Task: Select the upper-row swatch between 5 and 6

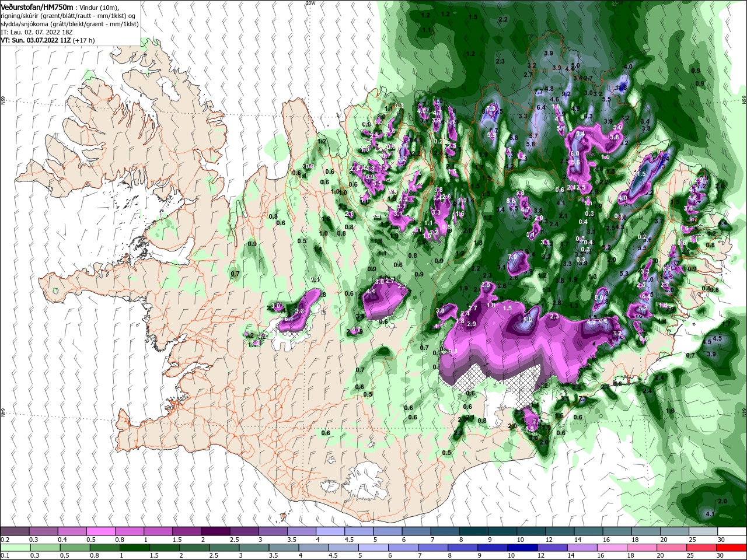Action: pos(388,531)
